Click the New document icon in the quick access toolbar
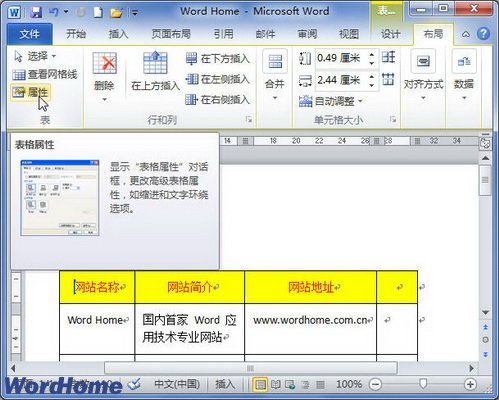Viewport: 499px width, 400px height. (x=98, y=12)
